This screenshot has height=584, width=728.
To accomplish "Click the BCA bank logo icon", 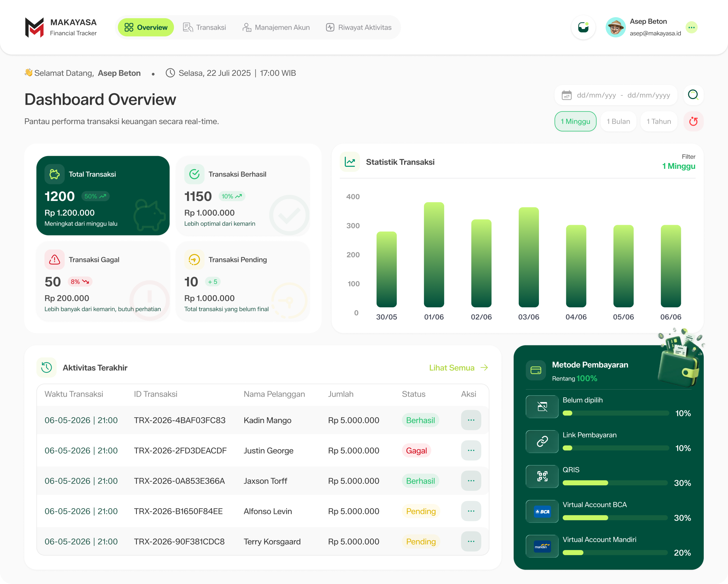I will coord(542,511).
